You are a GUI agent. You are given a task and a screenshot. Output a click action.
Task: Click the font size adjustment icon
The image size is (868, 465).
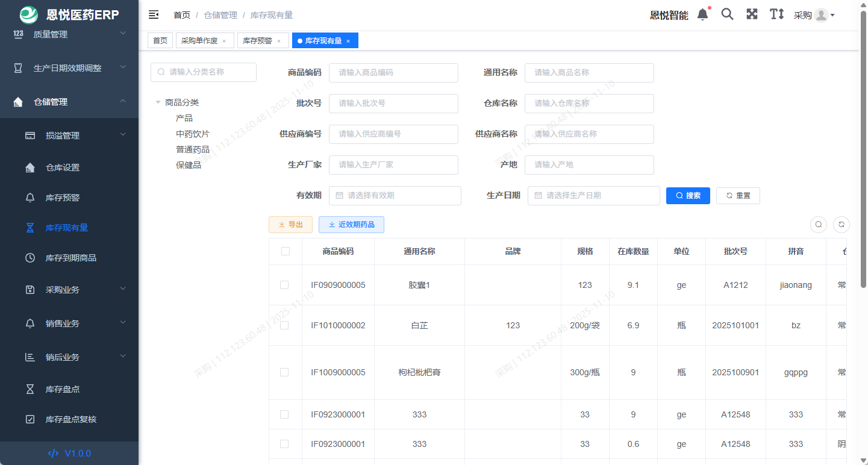pyautogui.click(x=776, y=14)
